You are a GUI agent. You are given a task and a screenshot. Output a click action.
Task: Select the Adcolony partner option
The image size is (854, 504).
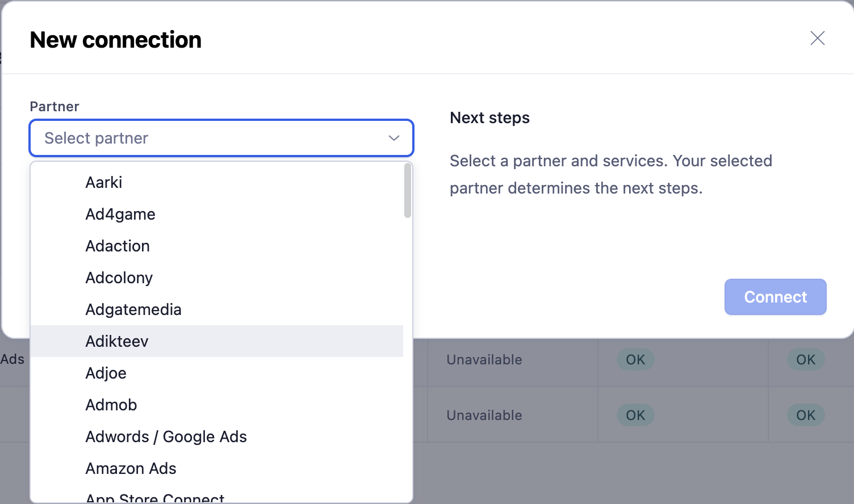(x=119, y=278)
